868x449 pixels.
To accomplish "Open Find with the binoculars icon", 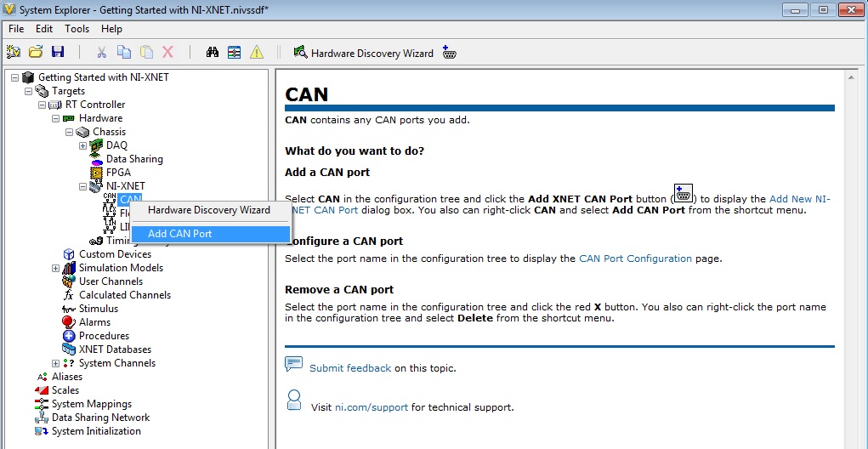I will 213,53.
